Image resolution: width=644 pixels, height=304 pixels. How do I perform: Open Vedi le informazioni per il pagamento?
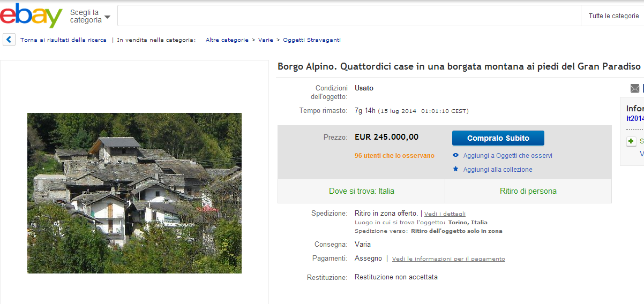point(448,259)
